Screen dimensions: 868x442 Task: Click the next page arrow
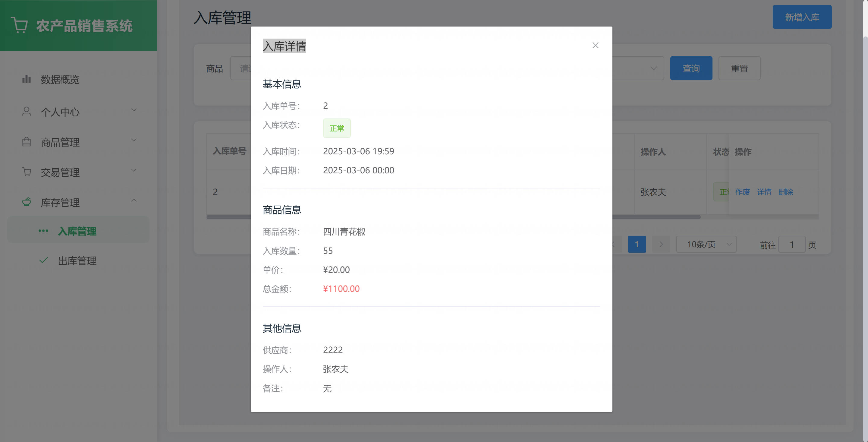tap(661, 244)
